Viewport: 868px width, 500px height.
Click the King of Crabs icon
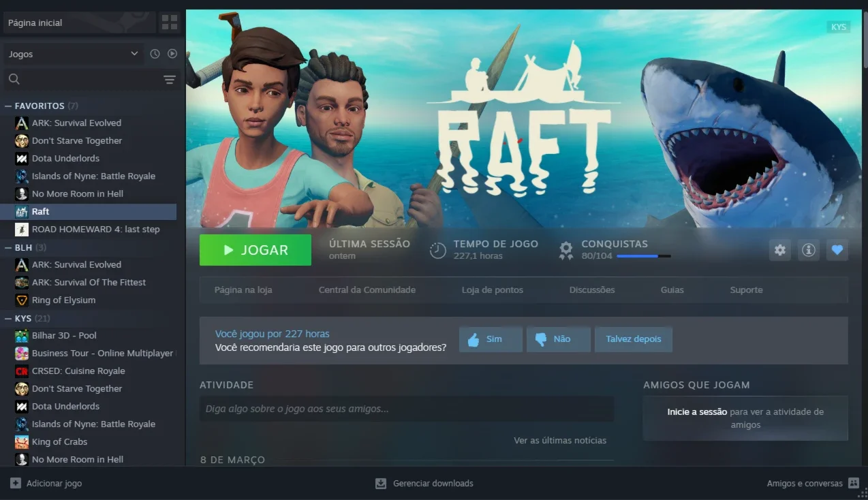pos(22,442)
